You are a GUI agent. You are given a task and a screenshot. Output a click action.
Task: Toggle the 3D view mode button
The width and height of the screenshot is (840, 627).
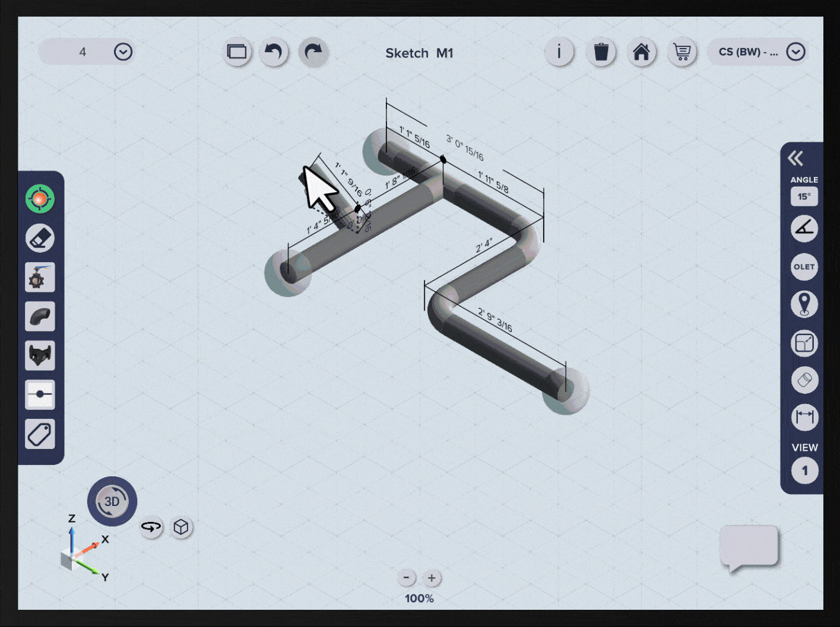point(112,501)
